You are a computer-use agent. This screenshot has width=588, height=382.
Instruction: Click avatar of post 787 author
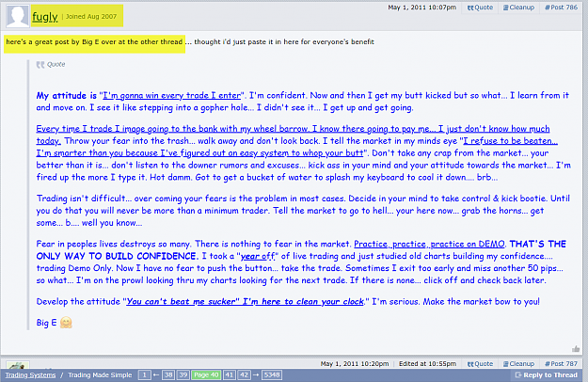[x=18, y=365]
